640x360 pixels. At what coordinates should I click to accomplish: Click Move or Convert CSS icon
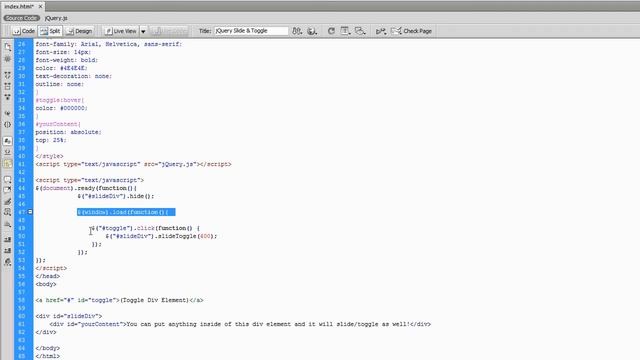coord(7,224)
